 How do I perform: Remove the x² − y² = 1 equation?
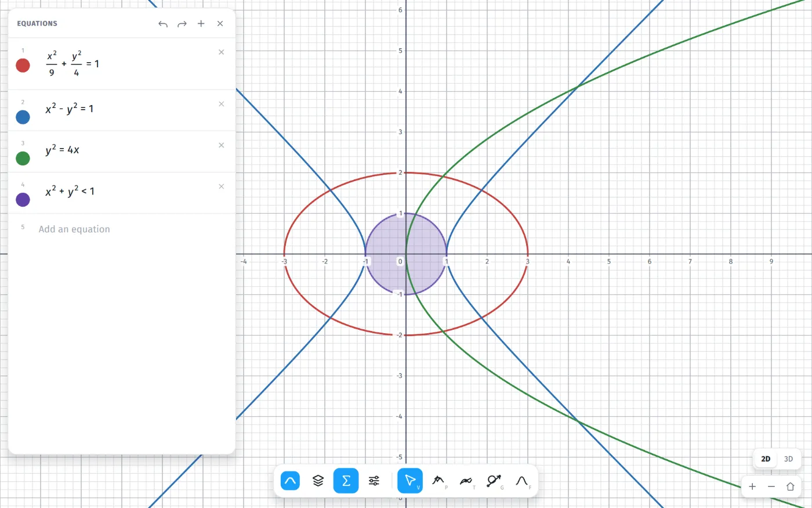point(221,104)
